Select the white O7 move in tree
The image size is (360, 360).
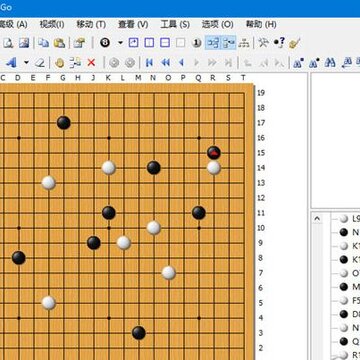pyautogui.click(x=349, y=273)
